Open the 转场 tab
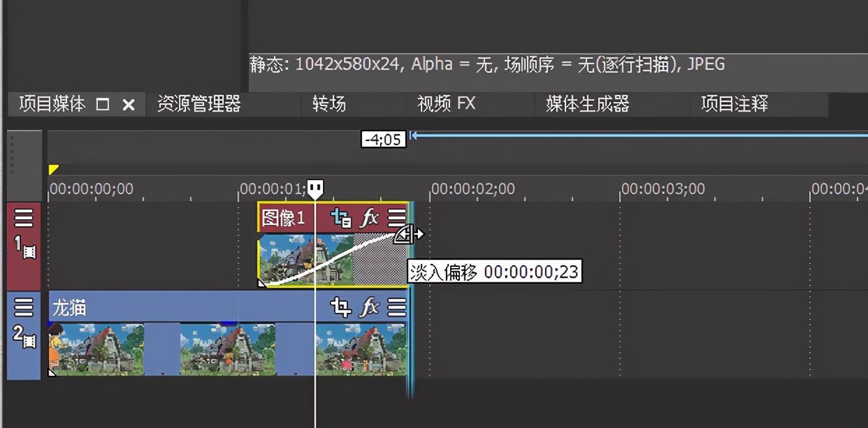Viewport: 868px width, 428px height. [x=329, y=104]
